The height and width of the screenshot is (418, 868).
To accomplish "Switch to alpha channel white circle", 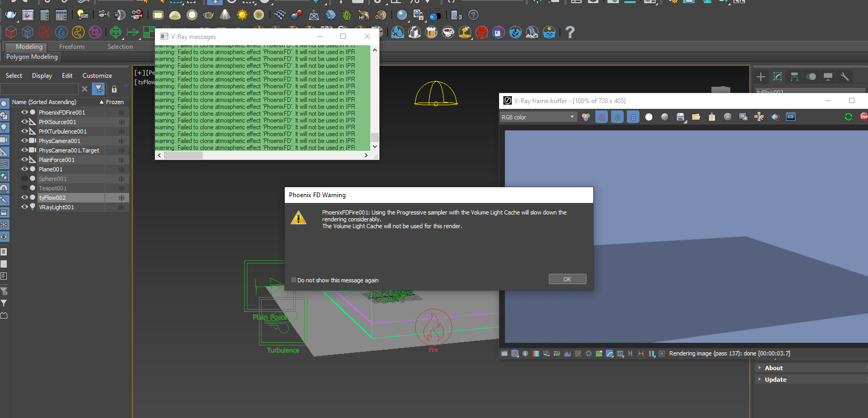I will (x=649, y=117).
